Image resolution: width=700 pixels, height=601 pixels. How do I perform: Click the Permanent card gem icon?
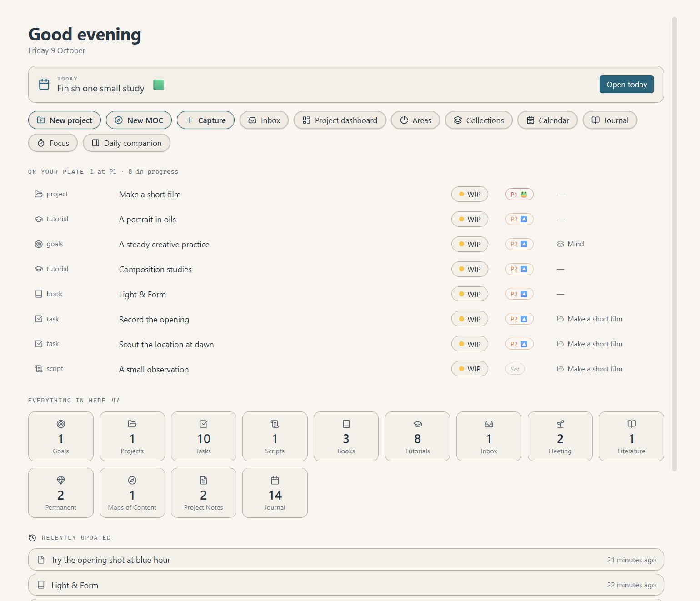pos(61,480)
